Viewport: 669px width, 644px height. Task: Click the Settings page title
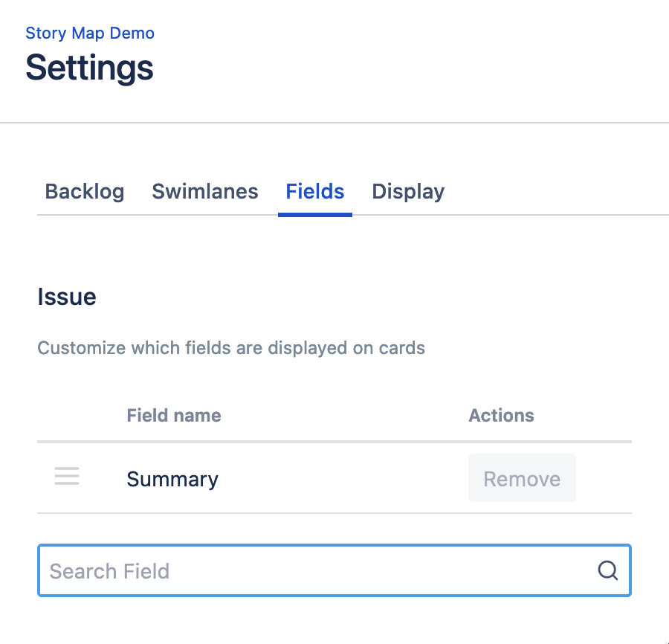click(89, 68)
